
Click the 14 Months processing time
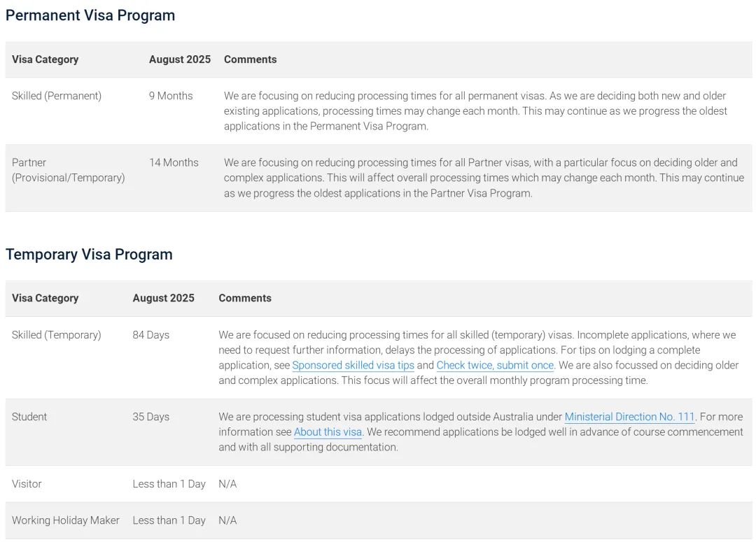click(x=174, y=162)
